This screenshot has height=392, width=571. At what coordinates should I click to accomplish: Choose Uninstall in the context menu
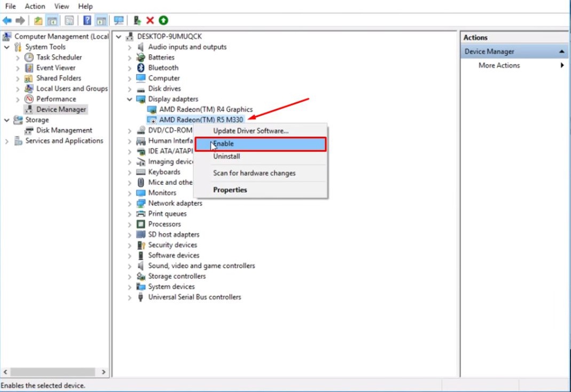(260, 156)
